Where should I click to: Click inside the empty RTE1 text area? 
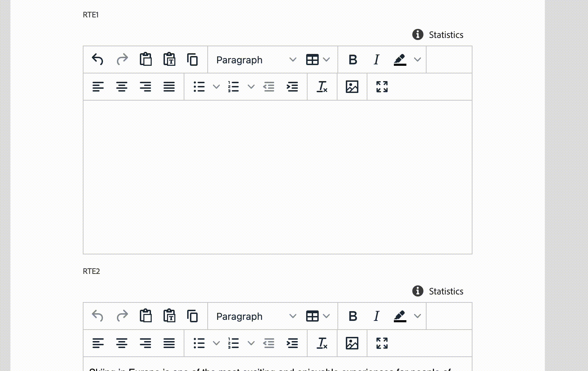[x=277, y=177]
